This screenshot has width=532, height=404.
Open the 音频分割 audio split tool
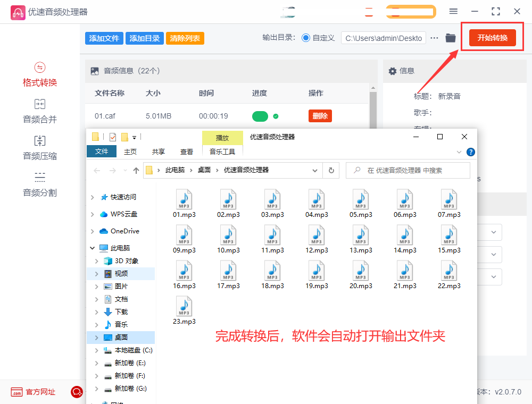(40, 184)
